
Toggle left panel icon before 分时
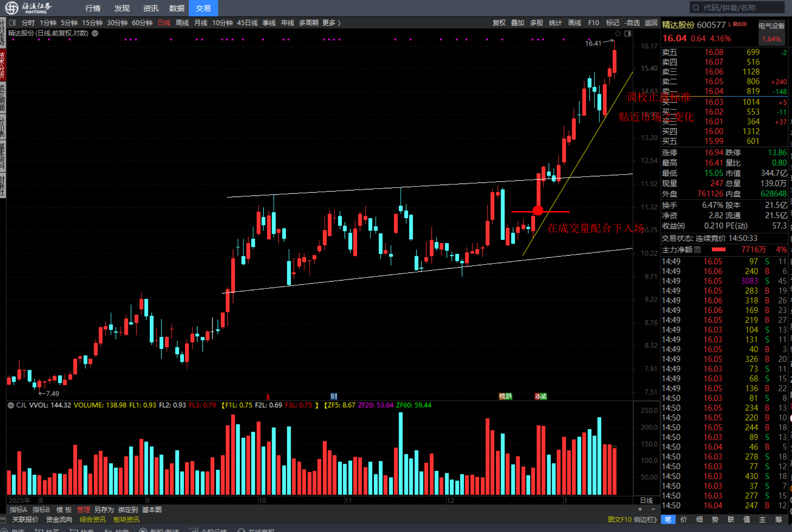pos(13,23)
